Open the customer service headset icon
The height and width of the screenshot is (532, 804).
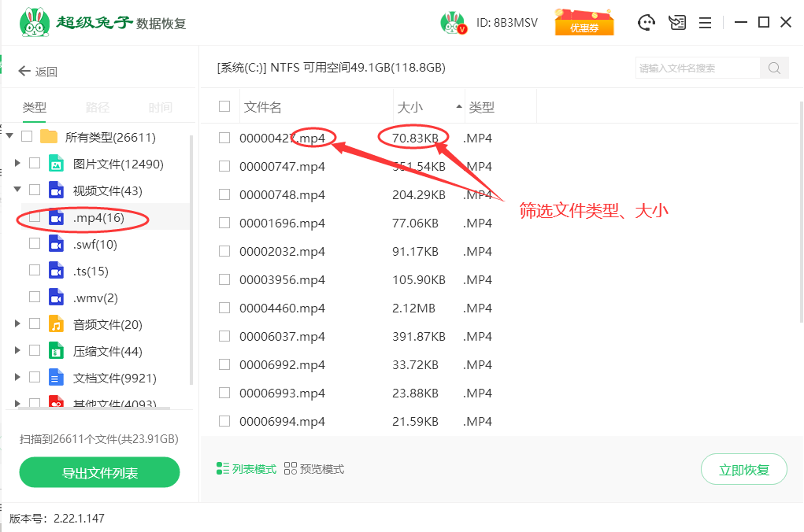click(x=647, y=23)
